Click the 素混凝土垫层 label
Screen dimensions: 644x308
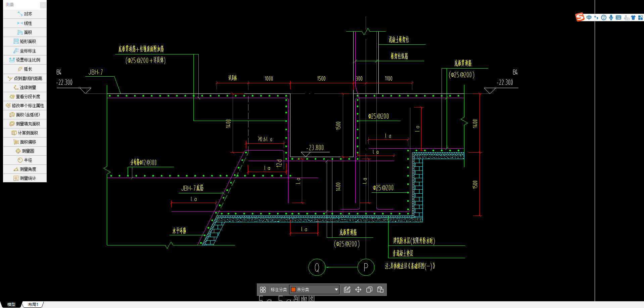(403, 253)
